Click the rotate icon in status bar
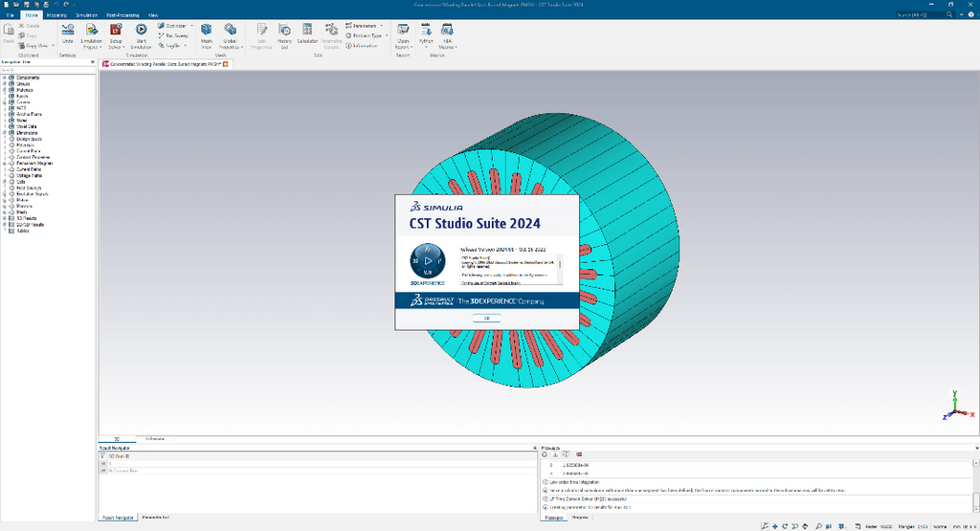The image size is (980, 531). click(x=785, y=526)
